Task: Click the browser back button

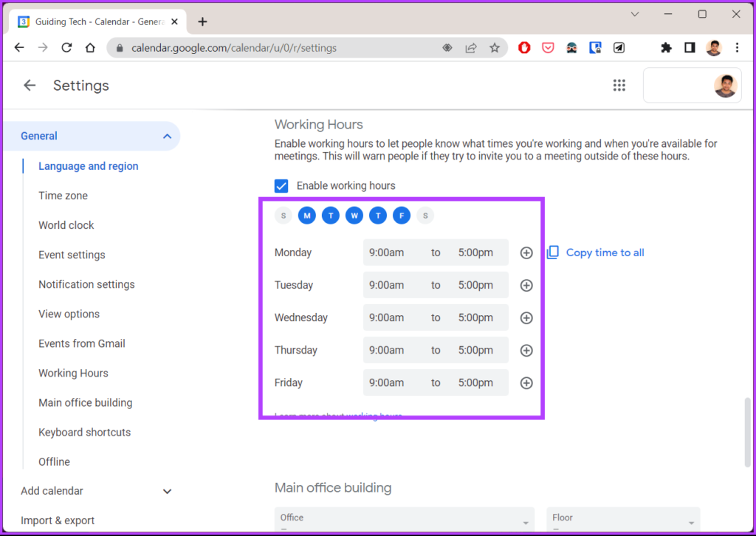Action: point(19,48)
